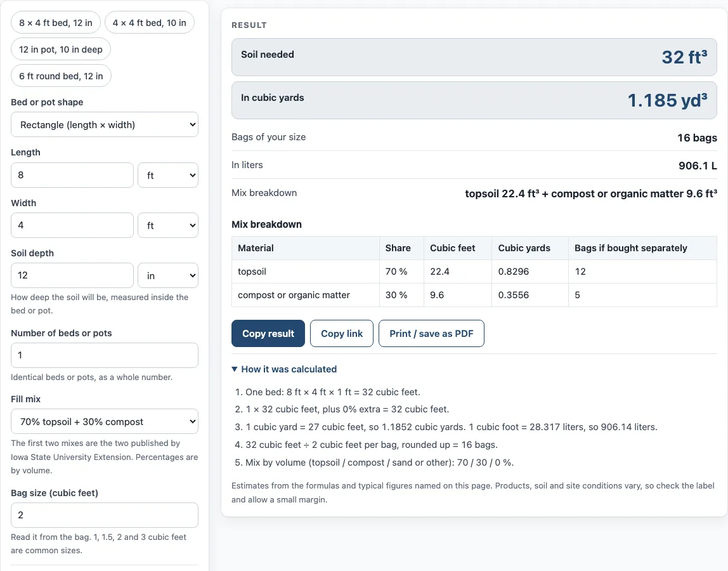Choose the '6 ft round bed, 12 in' preset
728x571 pixels.
click(x=61, y=75)
